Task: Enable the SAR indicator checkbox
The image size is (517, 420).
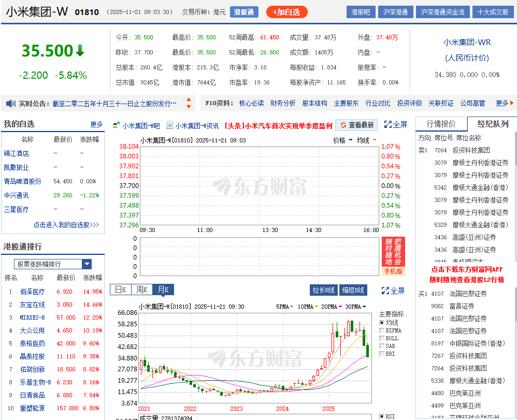Action: click(x=382, y=346)
